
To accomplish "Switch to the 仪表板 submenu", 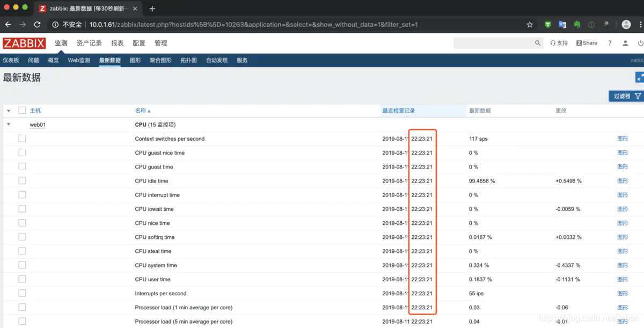I will click(x=11, y=61).
